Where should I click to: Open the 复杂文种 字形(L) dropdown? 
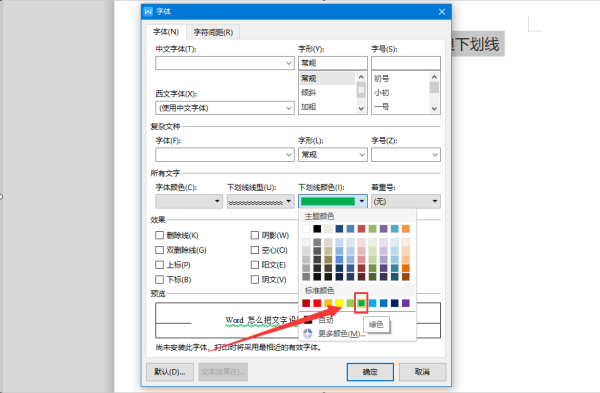click(362, 155)
